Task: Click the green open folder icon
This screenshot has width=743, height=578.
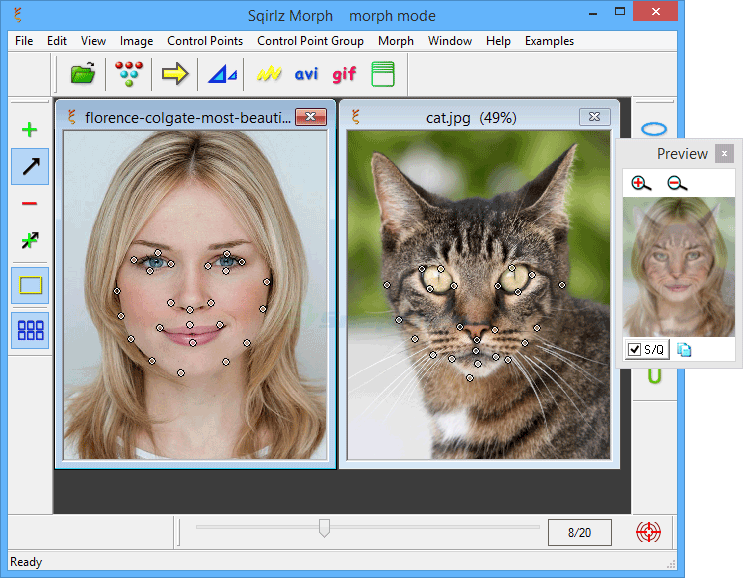Action: (83, 73)
